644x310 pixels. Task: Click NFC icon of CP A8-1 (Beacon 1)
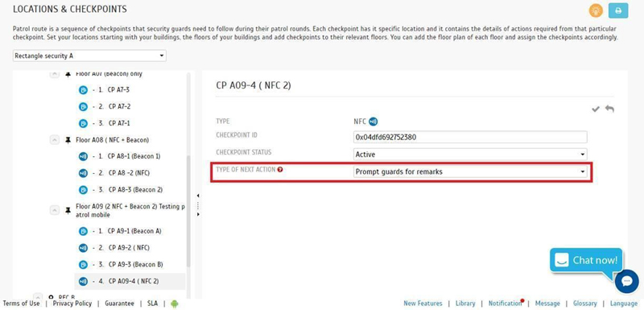pos(83,156)
